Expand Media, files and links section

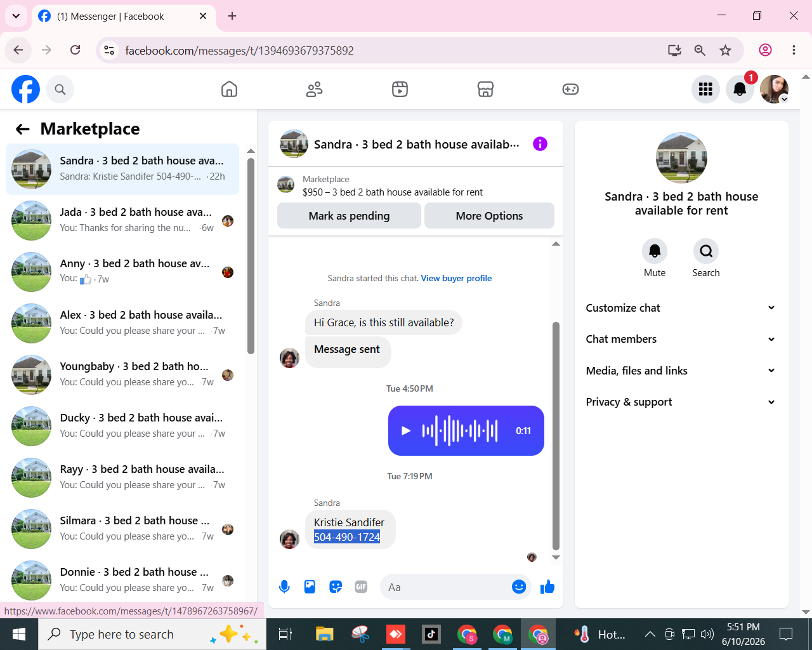click(681, 371)
